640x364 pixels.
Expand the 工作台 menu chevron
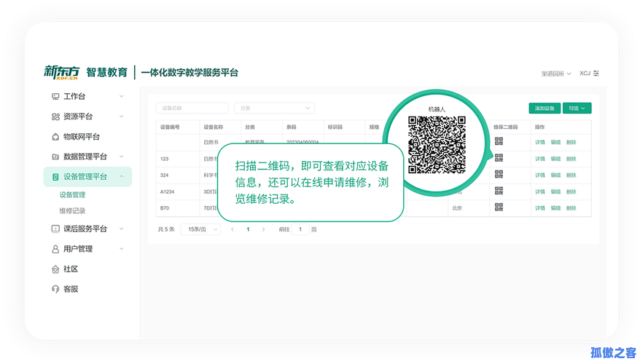[x=121, y=97]
